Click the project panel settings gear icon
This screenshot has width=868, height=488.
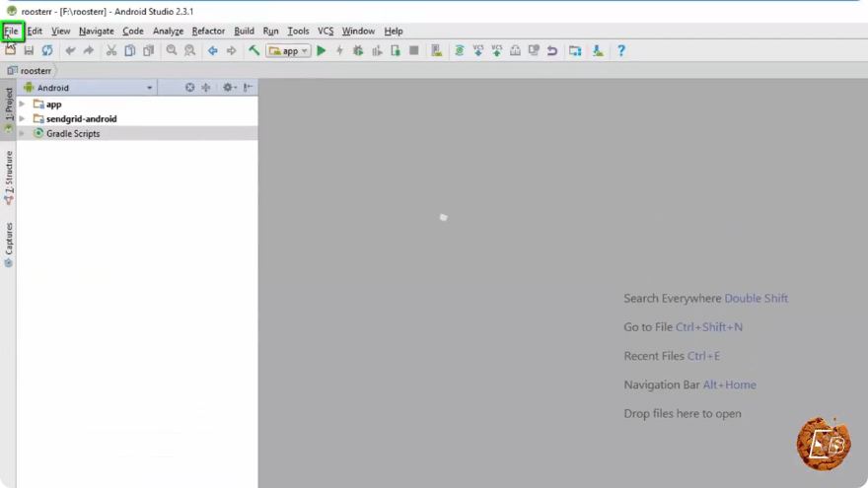(x=229, y=88)
